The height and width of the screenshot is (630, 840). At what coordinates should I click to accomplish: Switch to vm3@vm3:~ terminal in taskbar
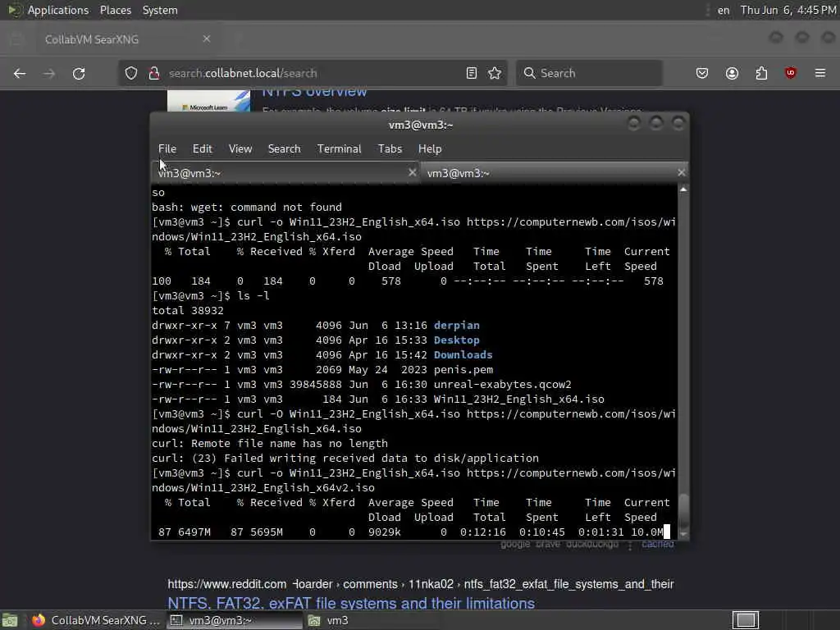(235, 620)
